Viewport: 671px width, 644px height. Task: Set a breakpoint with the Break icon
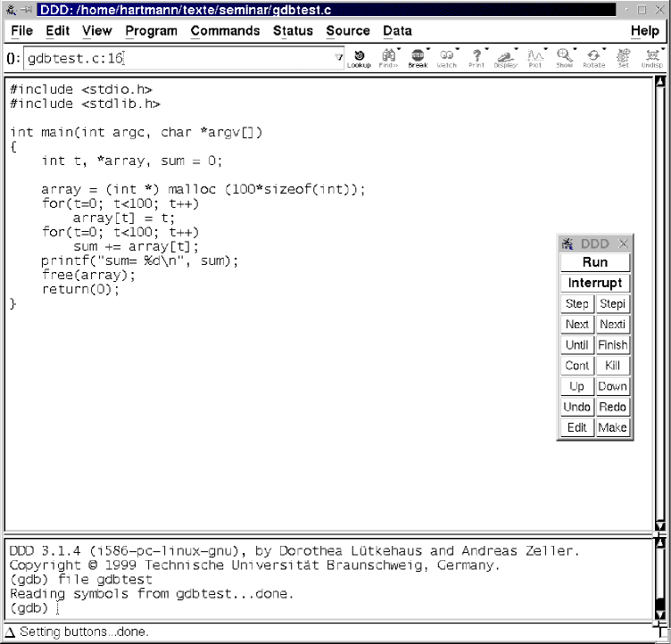pos(418,58)
